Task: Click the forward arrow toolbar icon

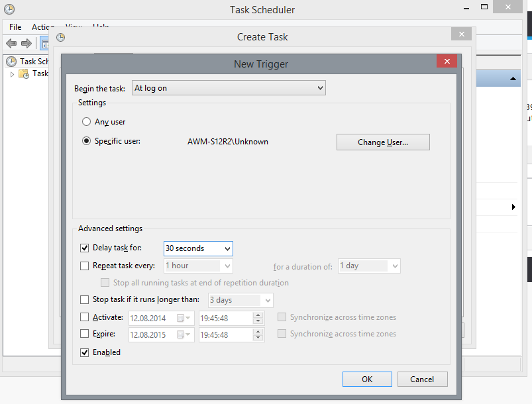Action: pos(27,43)
